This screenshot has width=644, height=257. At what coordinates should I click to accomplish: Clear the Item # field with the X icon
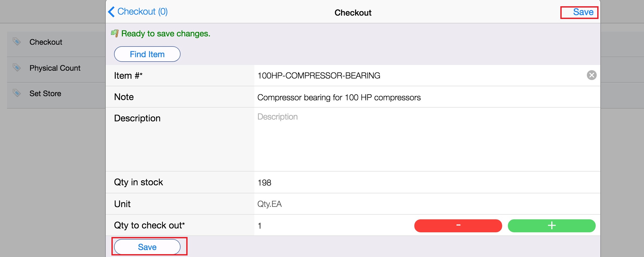(592, 75)
